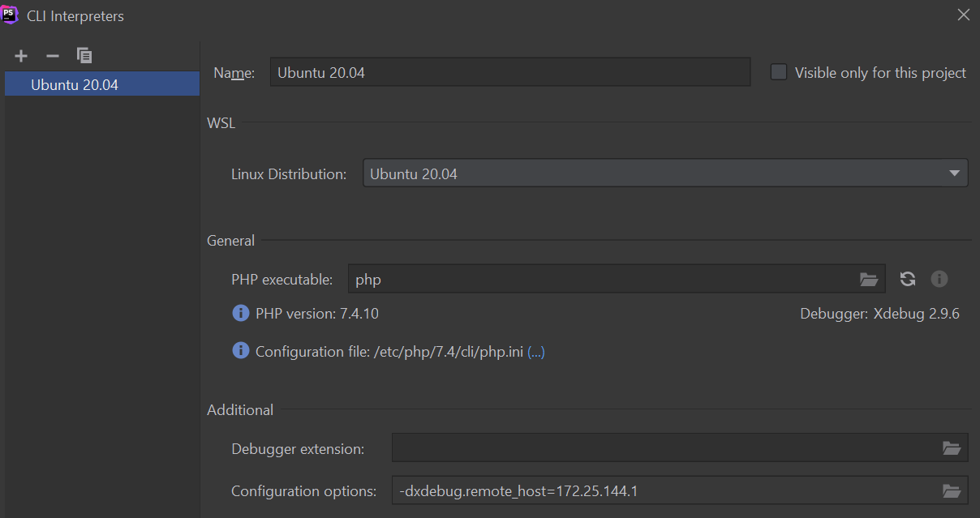Image resolution: width=980 pixels, height=518 pixels.
Task: Click the Debugger: Xdebug 2.9.6 text
Action: (x=879, y=314)
